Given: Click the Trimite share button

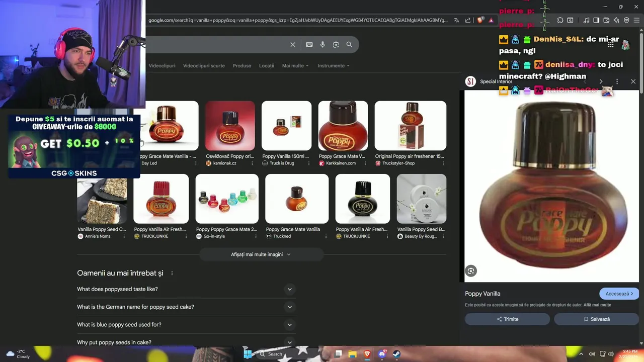Looking at the screenshot, I should (507, 319).
